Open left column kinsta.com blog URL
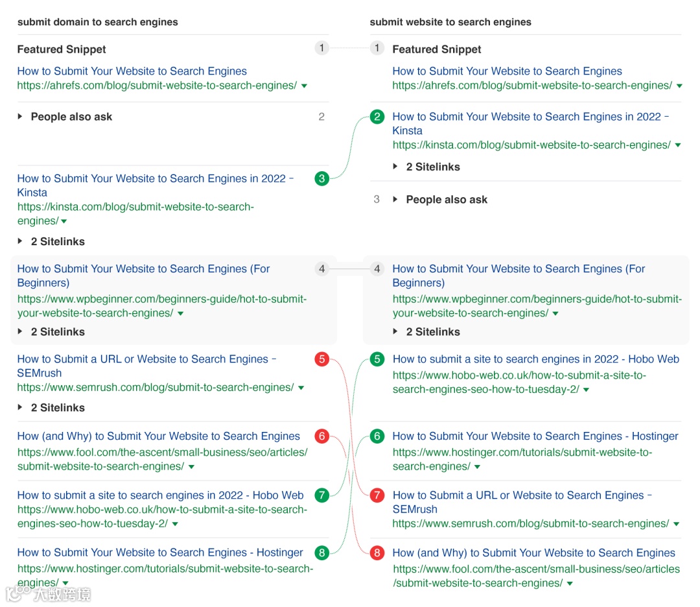 (135, 214)
